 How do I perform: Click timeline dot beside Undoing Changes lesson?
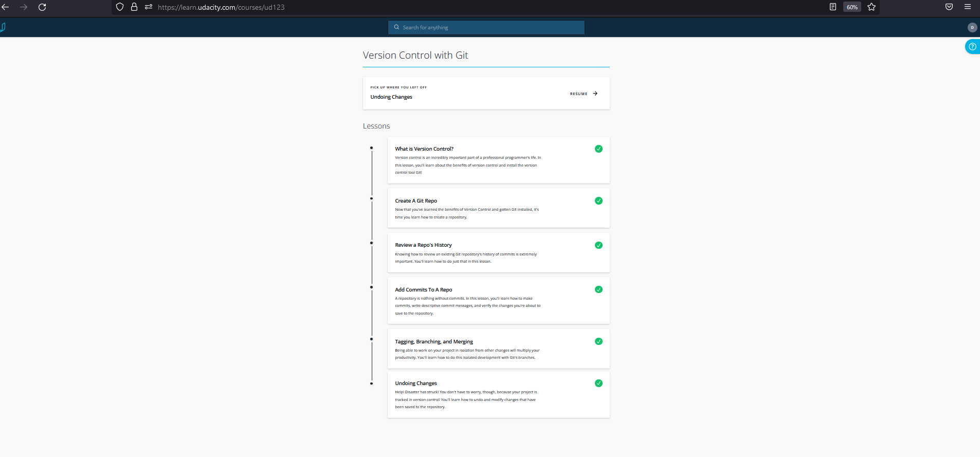pyautogui.click(x=371, y=383)
